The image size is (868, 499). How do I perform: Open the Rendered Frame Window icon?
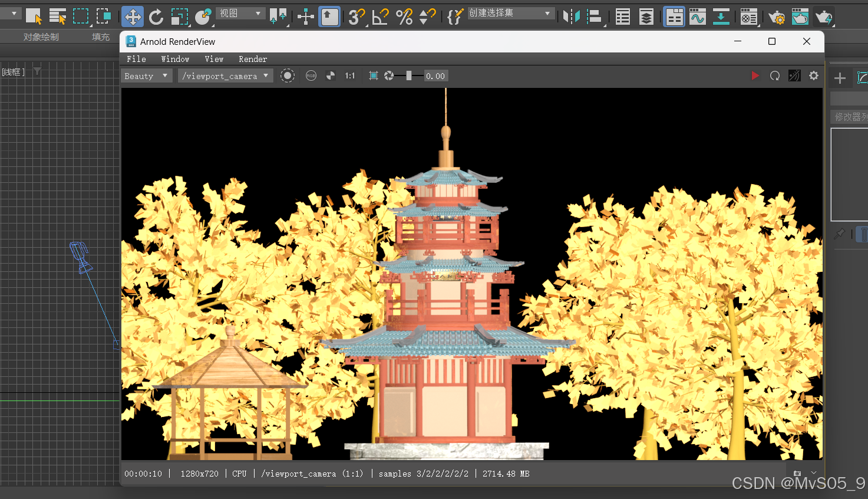pyautogui.click(x=800, y=17)
